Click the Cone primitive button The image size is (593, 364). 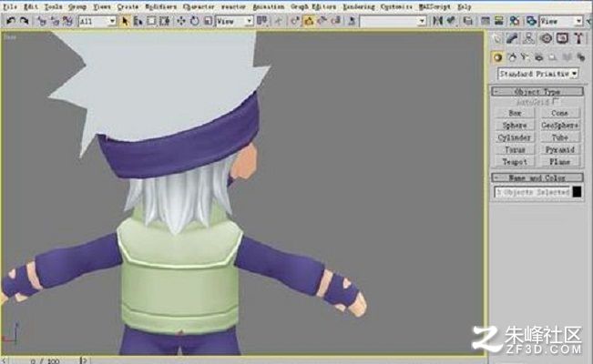559,113
